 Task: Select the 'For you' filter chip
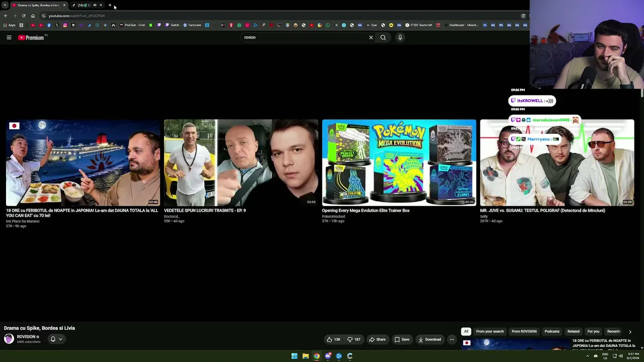[593, 331]
